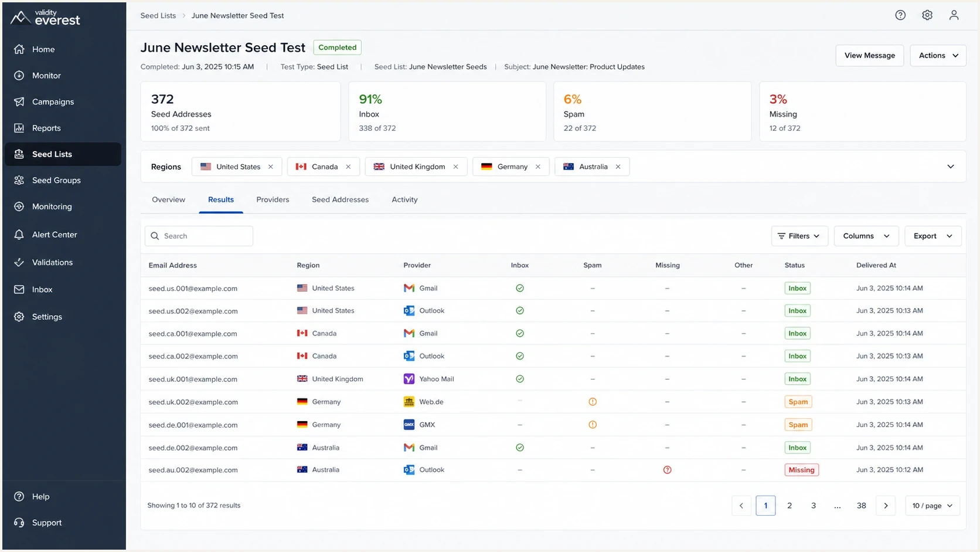Open the Export dropdown
This screenshot has width=980, height=552.
point(933,236)
